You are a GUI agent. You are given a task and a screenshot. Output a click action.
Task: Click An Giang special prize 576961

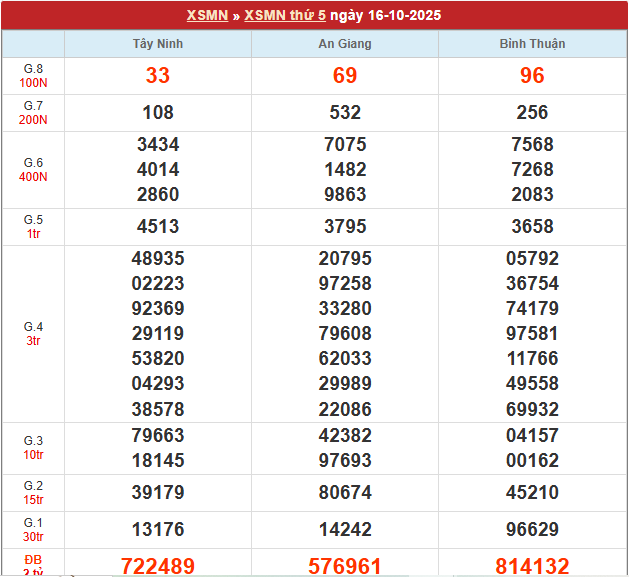pos(345,566)
